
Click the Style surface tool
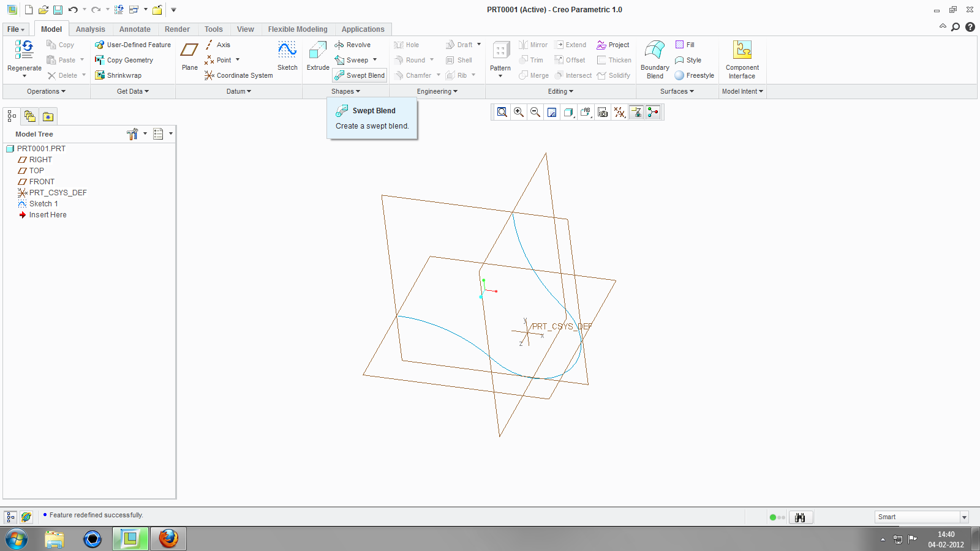pos(688,60)
